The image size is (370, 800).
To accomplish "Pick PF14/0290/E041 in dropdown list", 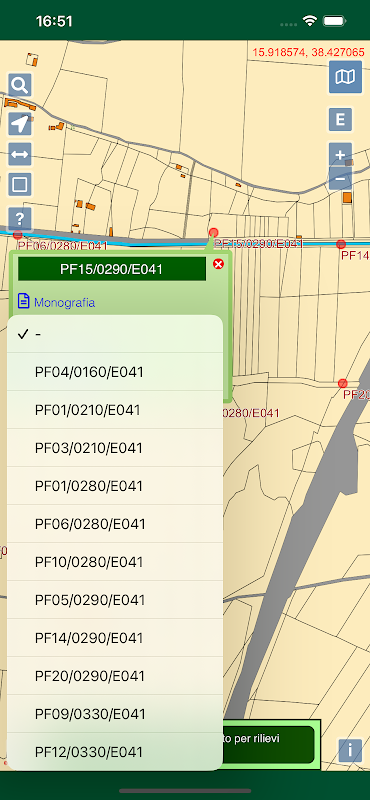I will pyautogui.click(x=115, y=638).
